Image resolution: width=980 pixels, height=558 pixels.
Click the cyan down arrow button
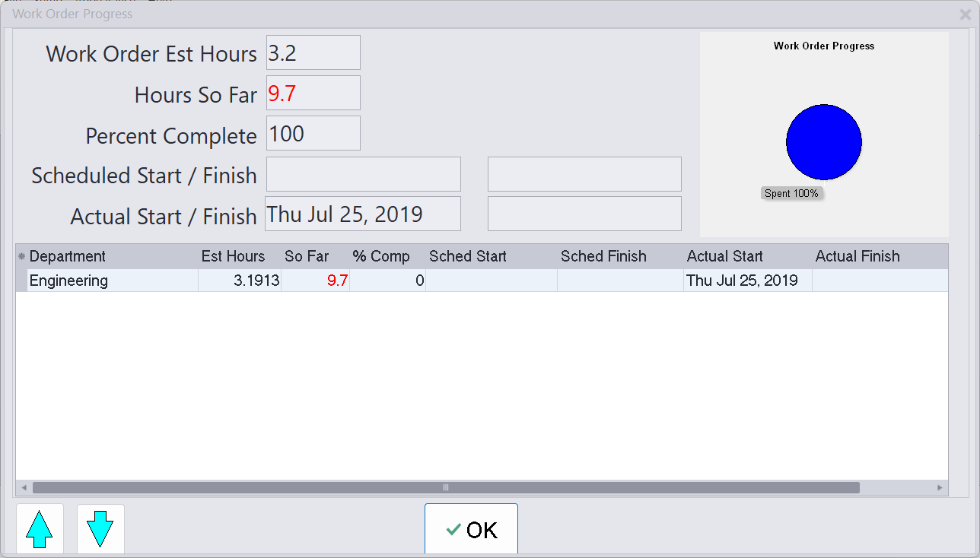tap(100, 528)
